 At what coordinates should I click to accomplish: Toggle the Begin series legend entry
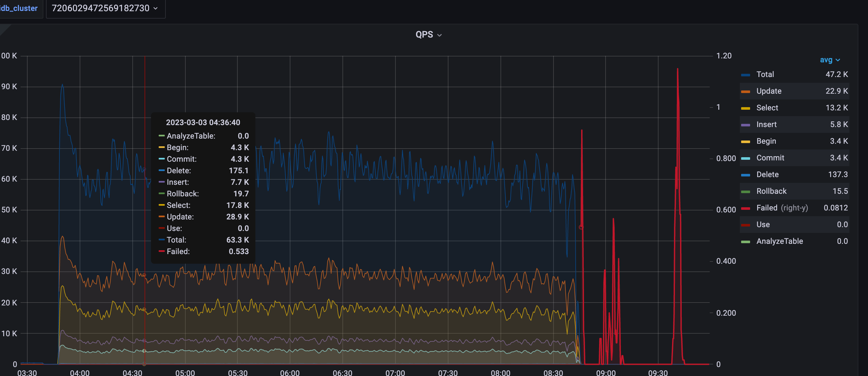click(x=766, y=141)
